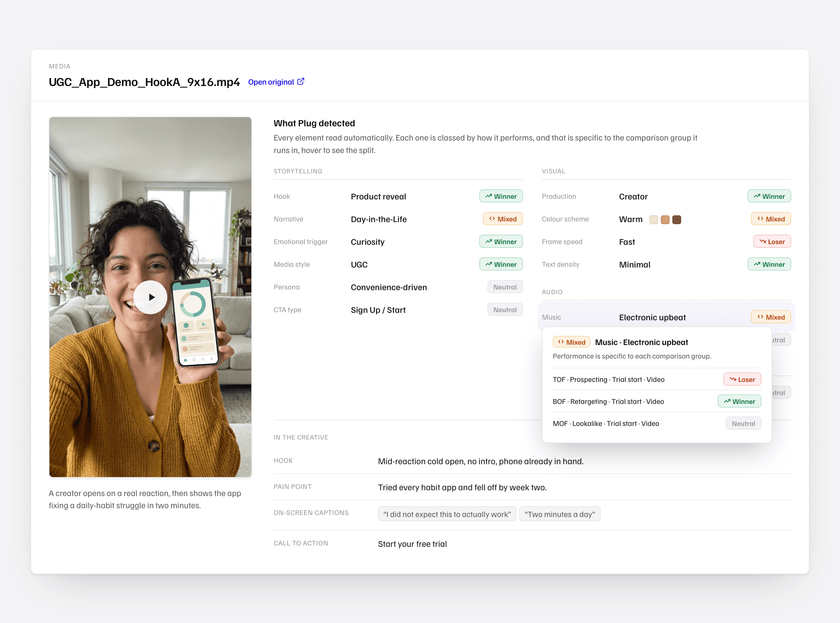Click the Winner badge for Text density
This screenshot has width=840, height=623.
[x=769, y=264]
